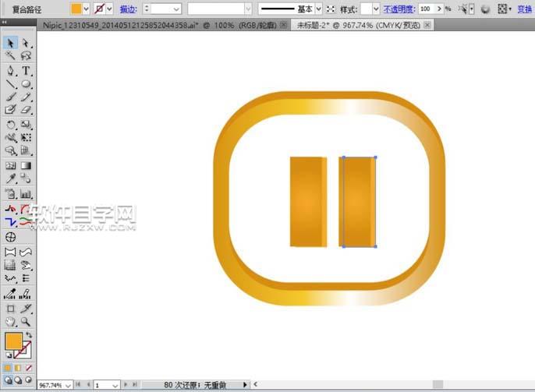The image size is (535, 392).
Task: Choose the Type tool
Action: 26,71
